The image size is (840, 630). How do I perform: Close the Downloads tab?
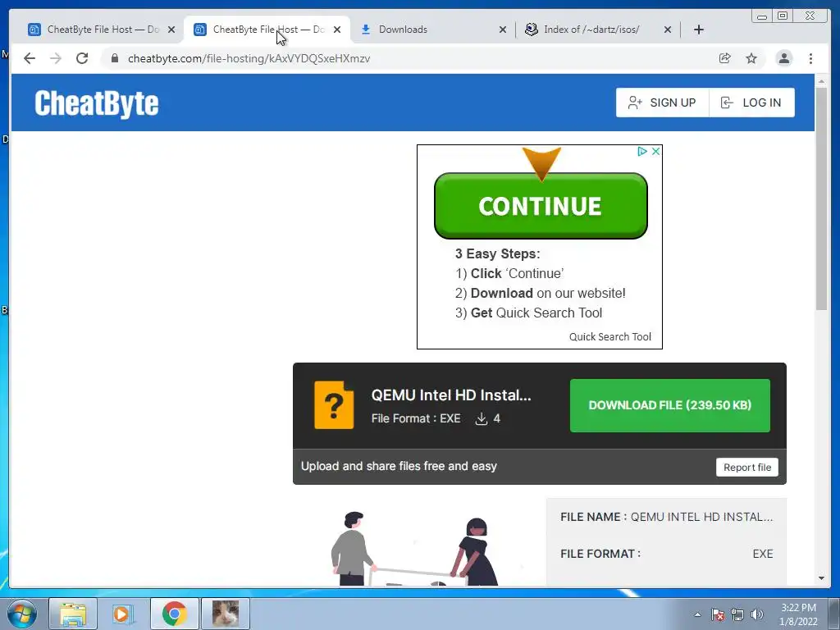503,30
